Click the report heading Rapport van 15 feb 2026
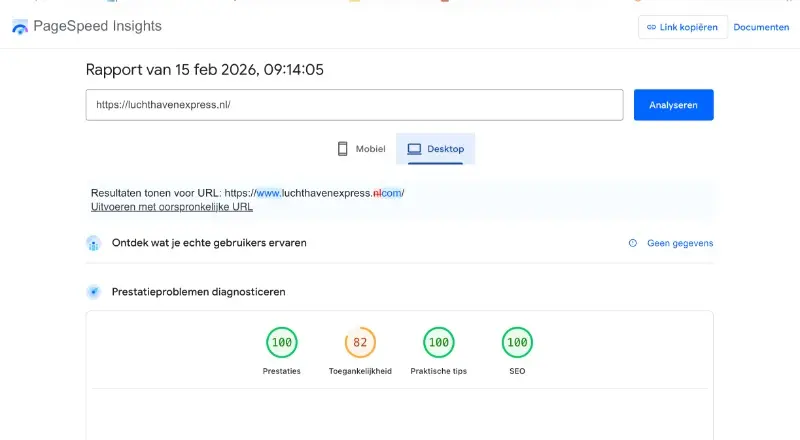The width and height of the screenshot is (800, 440). tap(205, 70)
